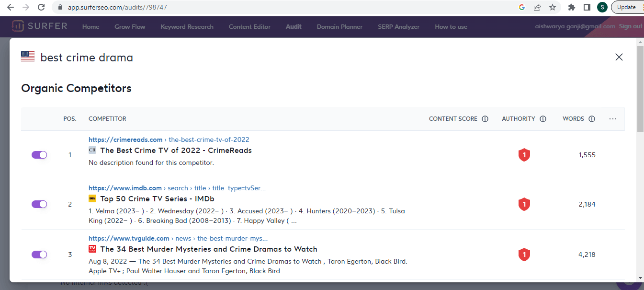Open SERP Analyzer

(398, 27)
